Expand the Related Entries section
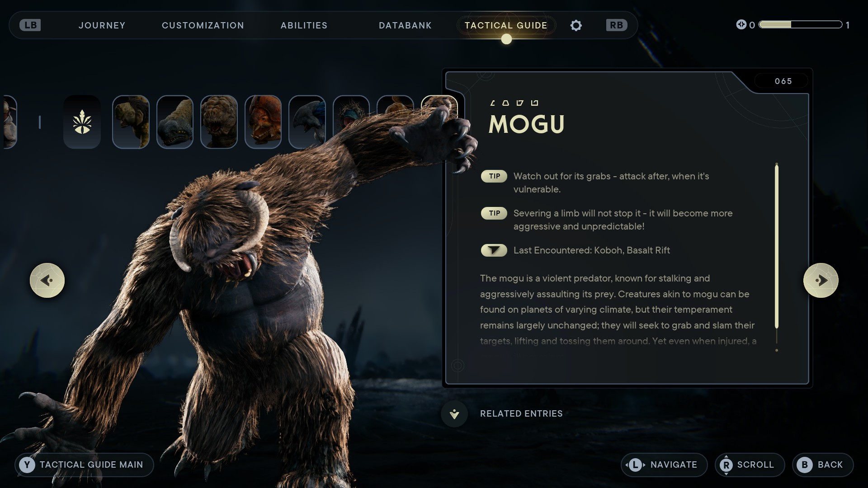This screenshot has height=488, width=868. [521, 413]
